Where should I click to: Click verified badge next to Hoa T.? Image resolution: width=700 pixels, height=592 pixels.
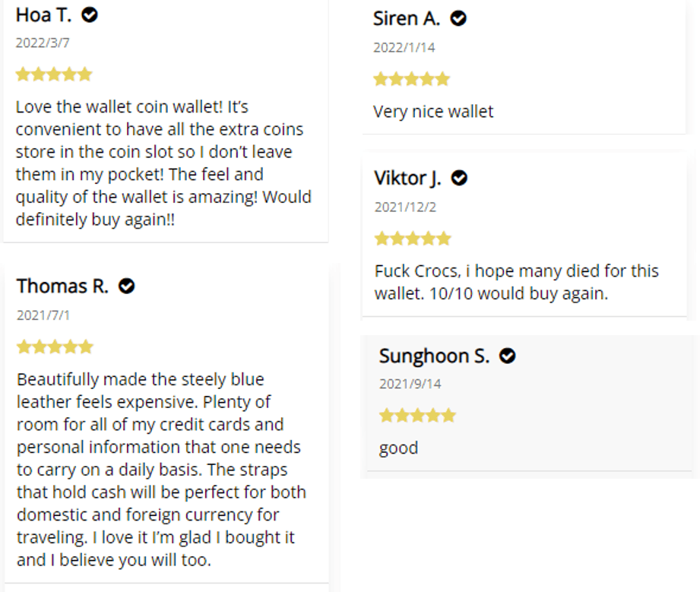[x=90, y=15]
